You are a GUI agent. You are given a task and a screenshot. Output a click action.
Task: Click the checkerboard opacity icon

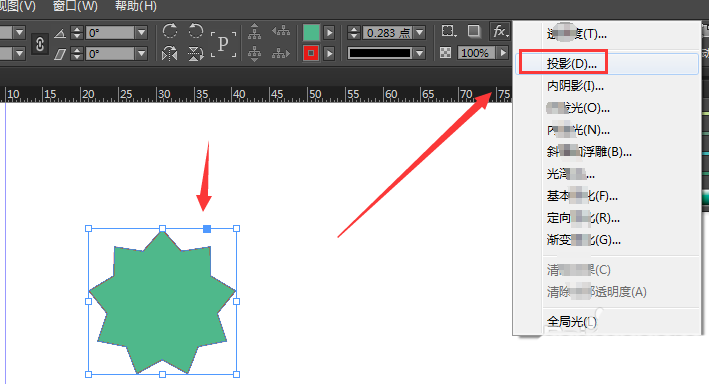pyautogui.click(x=445, y=53)
